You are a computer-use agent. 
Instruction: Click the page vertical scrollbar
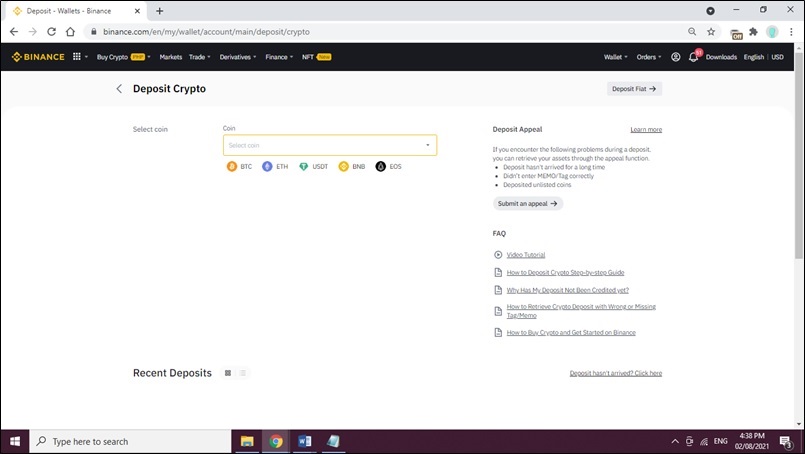click(799, 154)
